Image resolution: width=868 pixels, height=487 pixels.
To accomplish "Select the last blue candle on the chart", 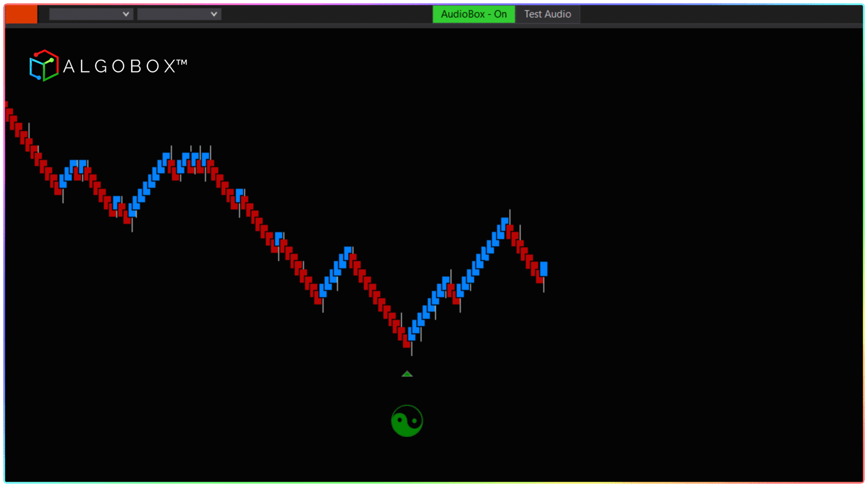I will click(x=543, y=269).
